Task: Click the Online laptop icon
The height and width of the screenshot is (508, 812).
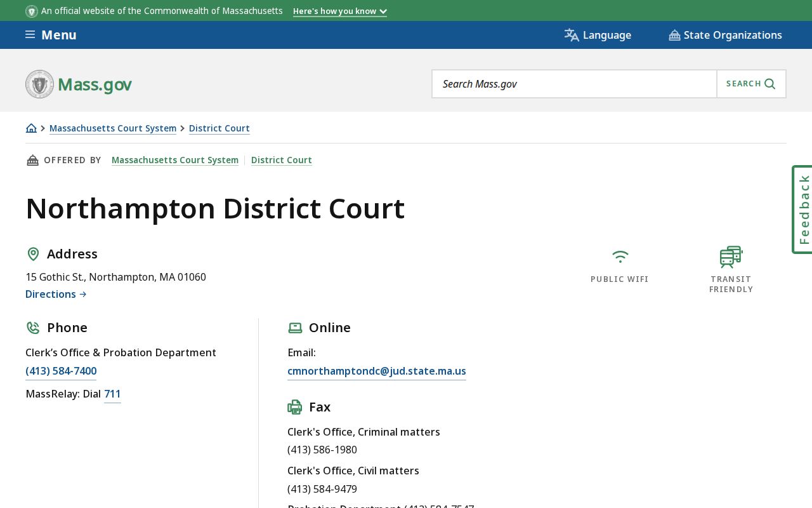Action: tap(295, 328)
